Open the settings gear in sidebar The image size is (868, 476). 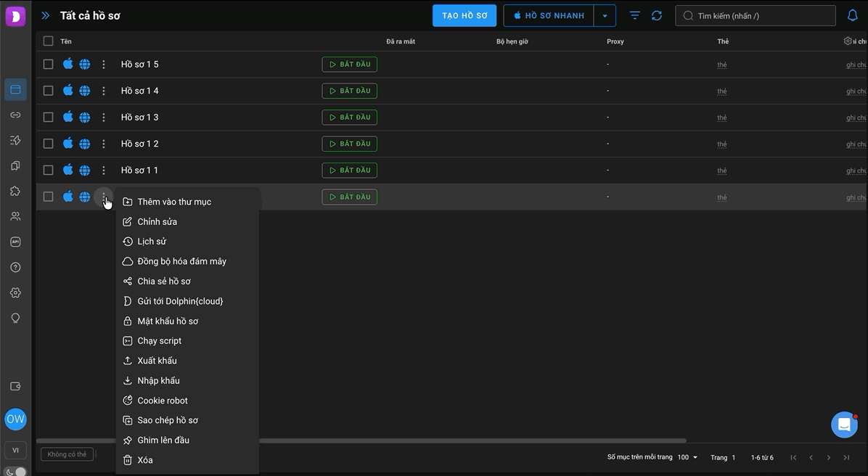coord(15,293)
